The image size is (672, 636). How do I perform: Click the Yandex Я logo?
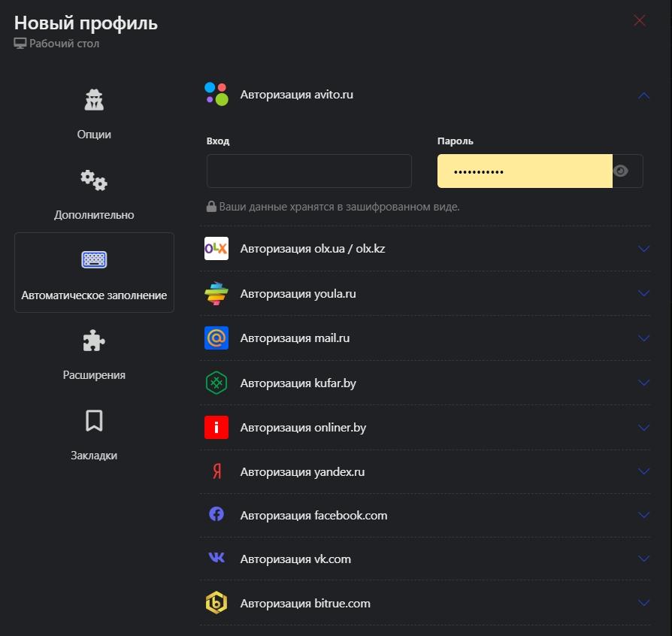(217, 471)
